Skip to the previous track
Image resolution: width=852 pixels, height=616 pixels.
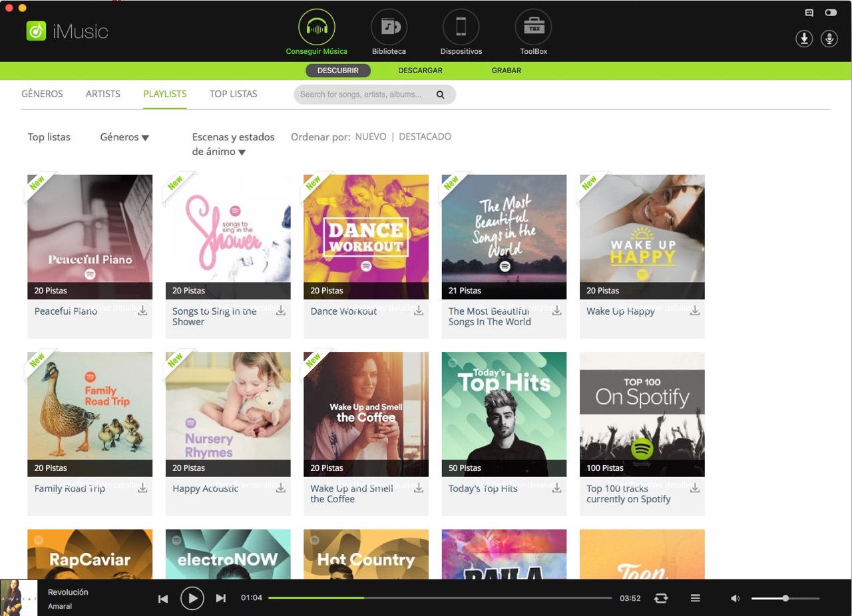pos(163,599)
